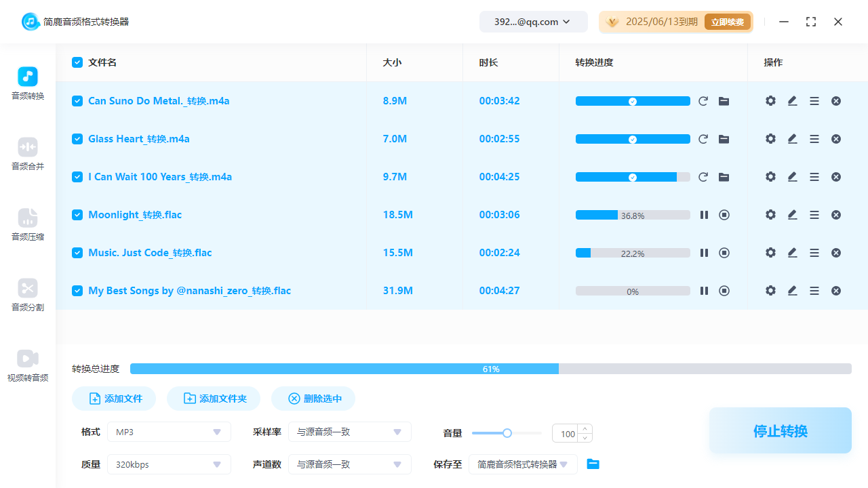Uncheck the Moonlight file checkbox
868x488 pixels.
77,215
